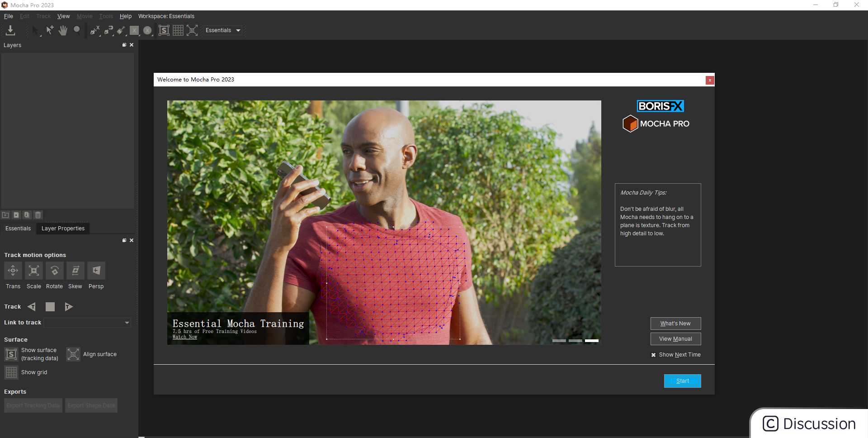The height and width of the screenshot is (438, 868).
Task: Click the blue Start button
Action: tap(682, 381)
